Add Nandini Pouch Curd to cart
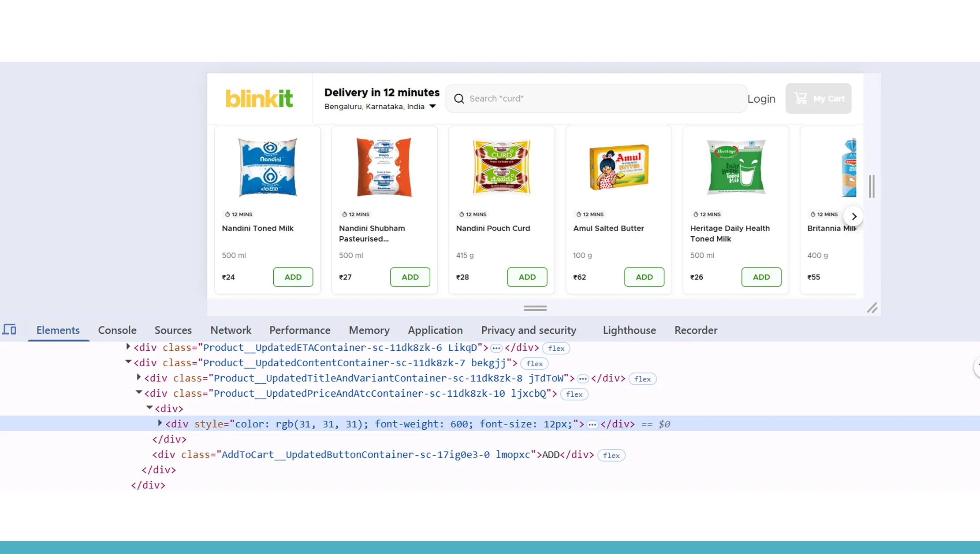Viewport: 980px width, 554px height. 527,277
